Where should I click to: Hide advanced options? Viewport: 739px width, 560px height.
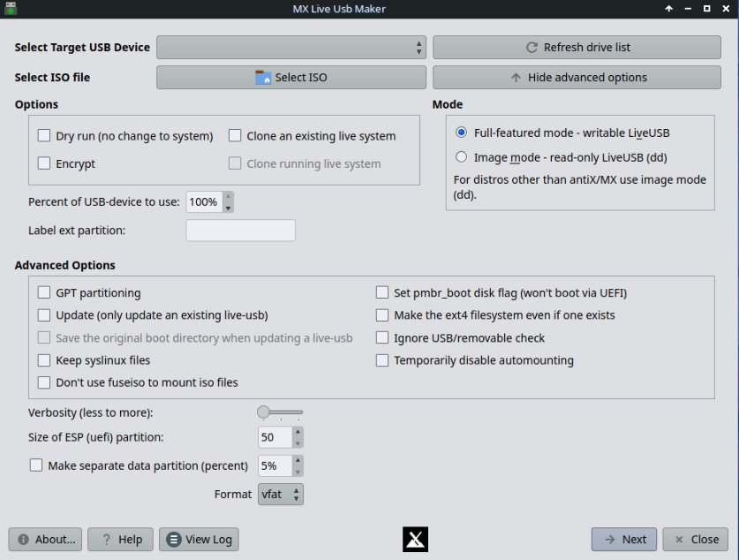[x=577, y=78]
